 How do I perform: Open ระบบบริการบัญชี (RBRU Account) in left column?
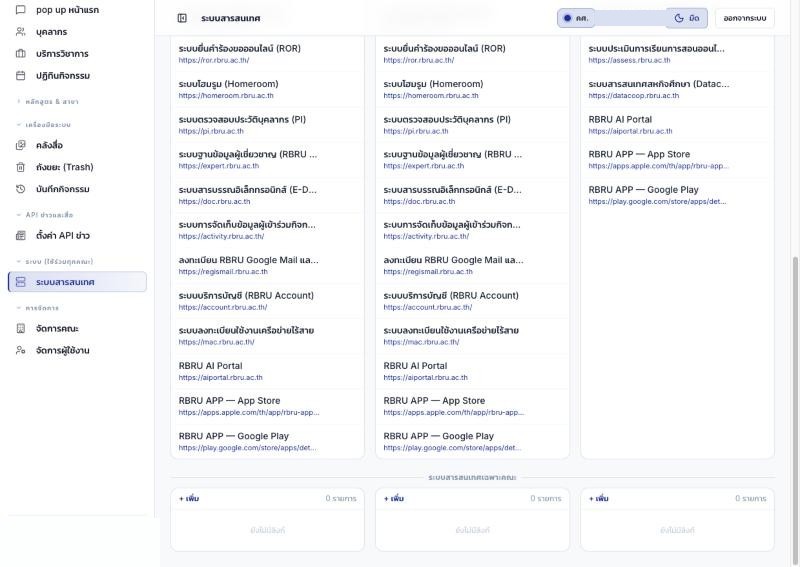268,300
